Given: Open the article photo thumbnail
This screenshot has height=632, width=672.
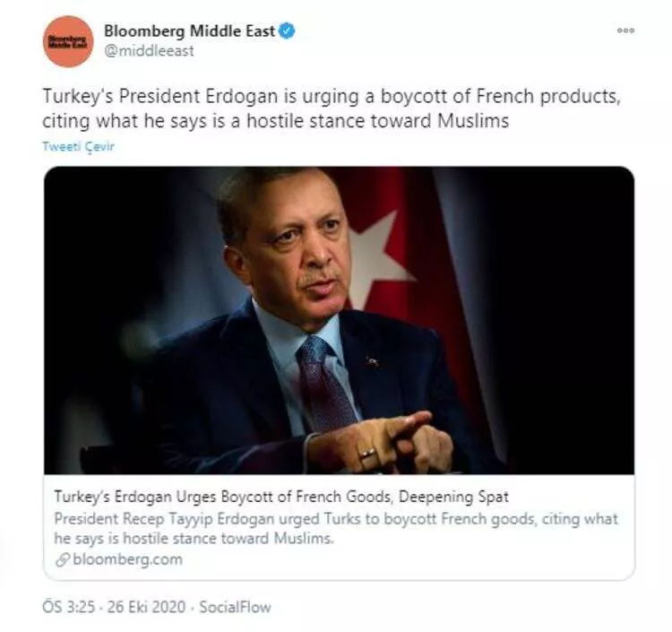Looking at the screenshot, I should click(x=339, y=319).
